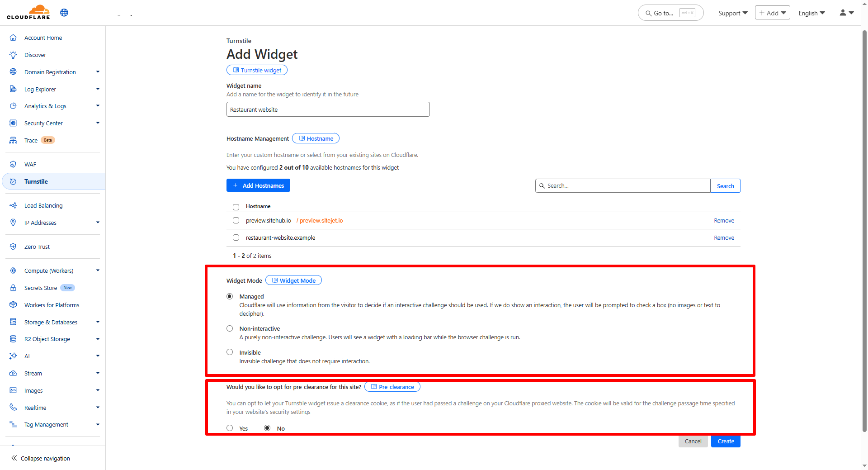
Task: Click the Create button
Action: [x=726, y=441]
